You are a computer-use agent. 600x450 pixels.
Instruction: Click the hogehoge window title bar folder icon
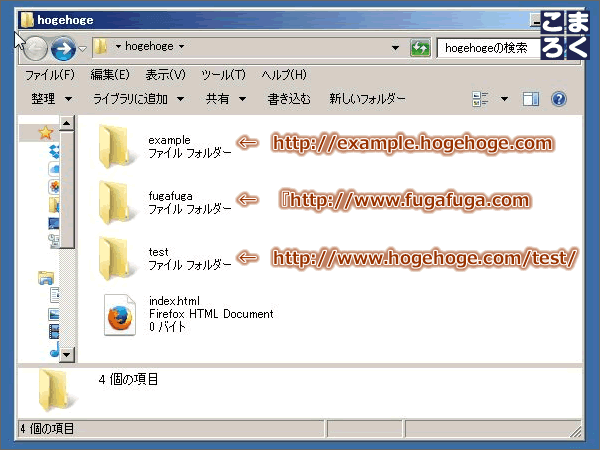point(27,20)
